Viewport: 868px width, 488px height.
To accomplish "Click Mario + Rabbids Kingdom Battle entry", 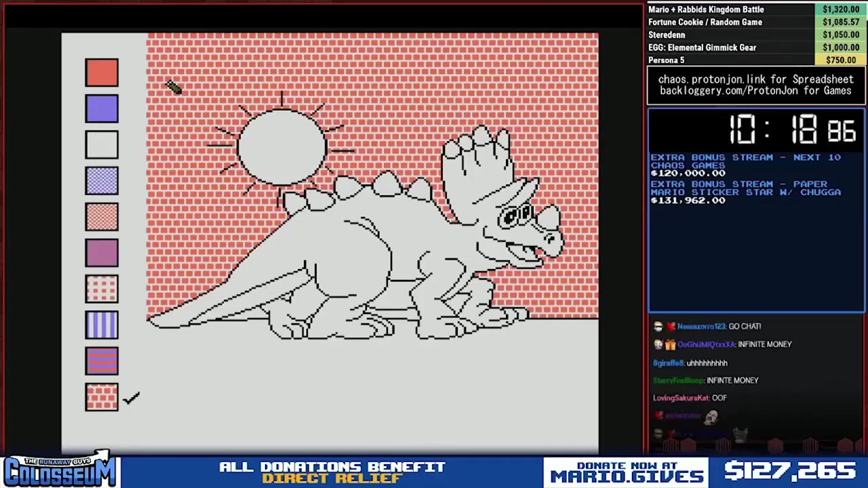I will [706, 9].
